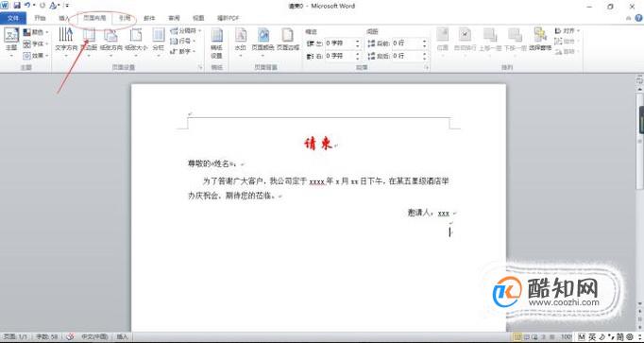The height and width of the screenshot is (343, 644).
Task: Click the Page Border (页面边框) icon
Action: 287,41
